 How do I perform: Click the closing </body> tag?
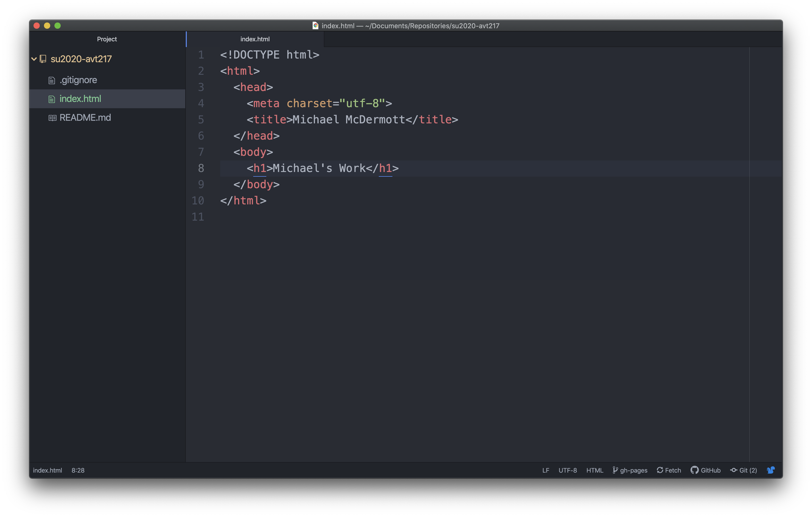point(257,184)
